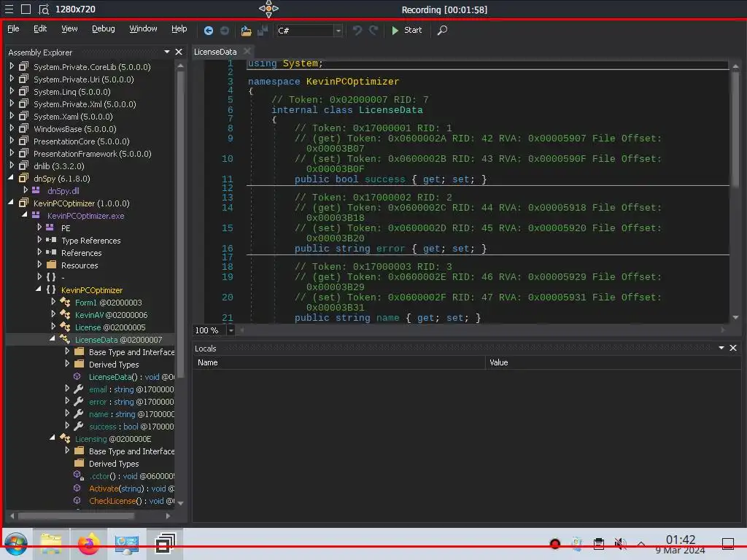Close the Assembly Explorer panel

[x=179, y=52]
